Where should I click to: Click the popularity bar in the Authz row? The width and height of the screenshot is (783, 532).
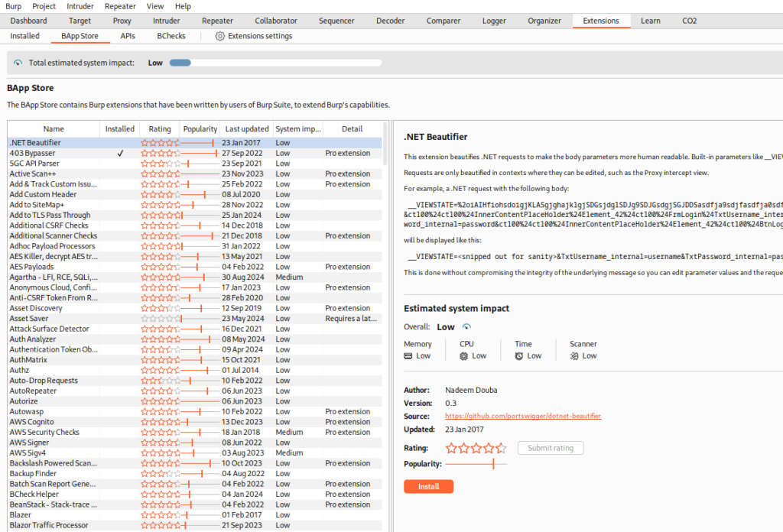200,370
